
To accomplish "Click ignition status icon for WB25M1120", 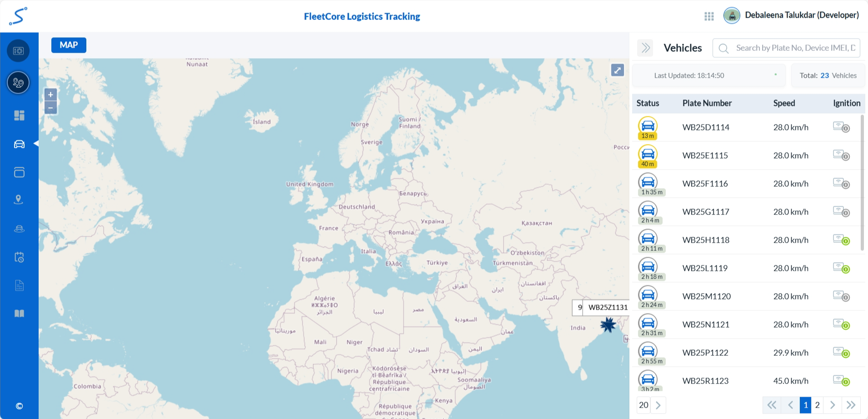I will (841, 296).
